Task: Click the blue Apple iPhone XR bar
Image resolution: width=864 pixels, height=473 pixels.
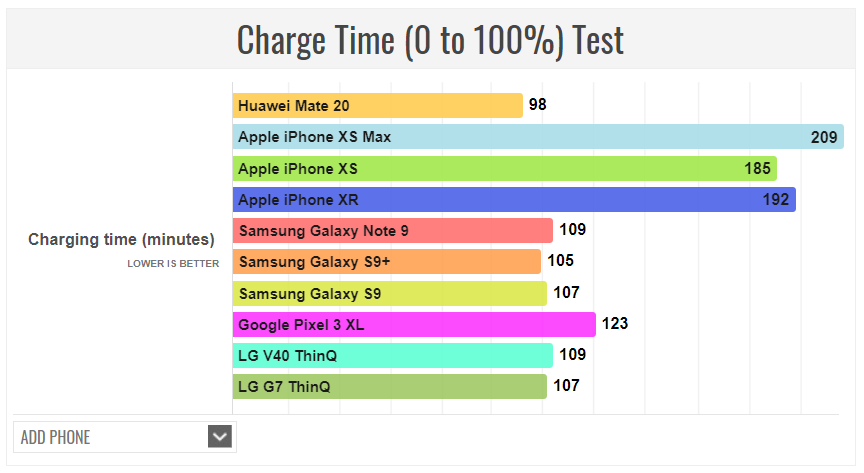Action: point(514,200)
